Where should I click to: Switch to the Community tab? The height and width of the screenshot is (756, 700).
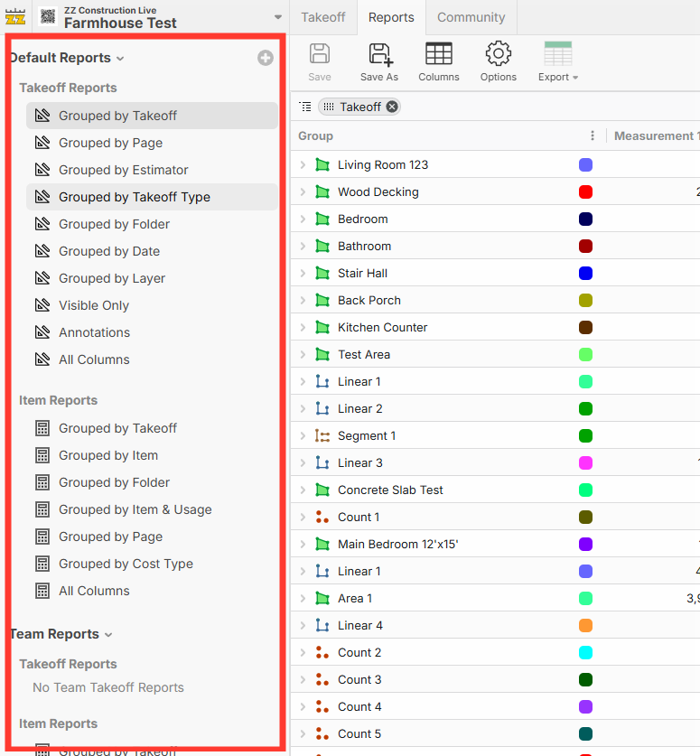click(471, 17)
